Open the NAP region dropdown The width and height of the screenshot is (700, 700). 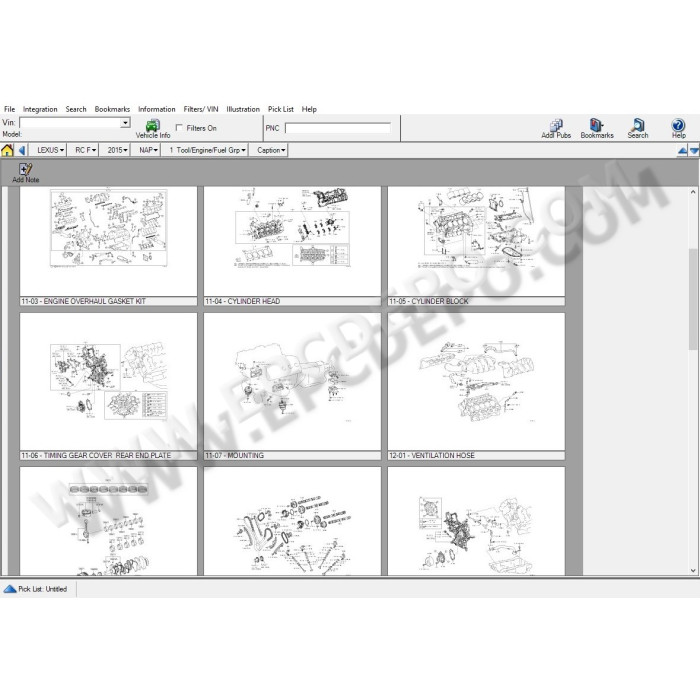[x=148, y=150]
